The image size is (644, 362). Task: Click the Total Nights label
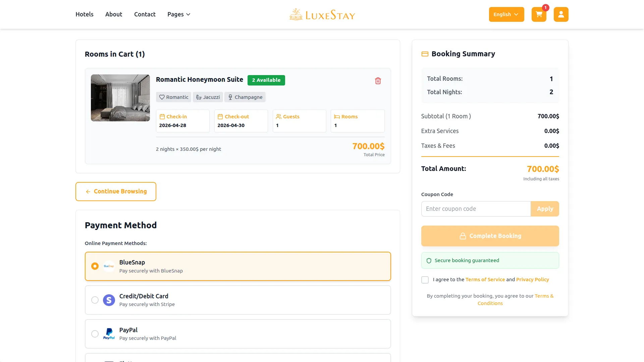pyautogui.click(x=444, y=92)
